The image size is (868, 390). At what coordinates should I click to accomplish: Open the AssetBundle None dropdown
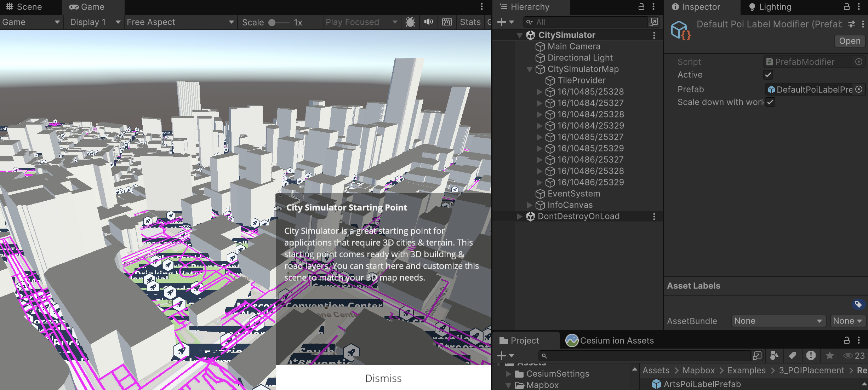pyautogui.click(x=778, y=321)
